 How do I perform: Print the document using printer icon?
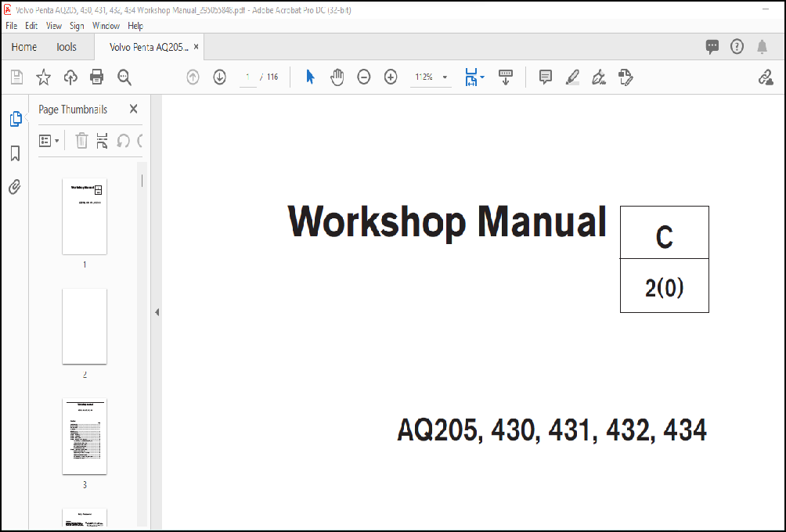tap(97, 77)
